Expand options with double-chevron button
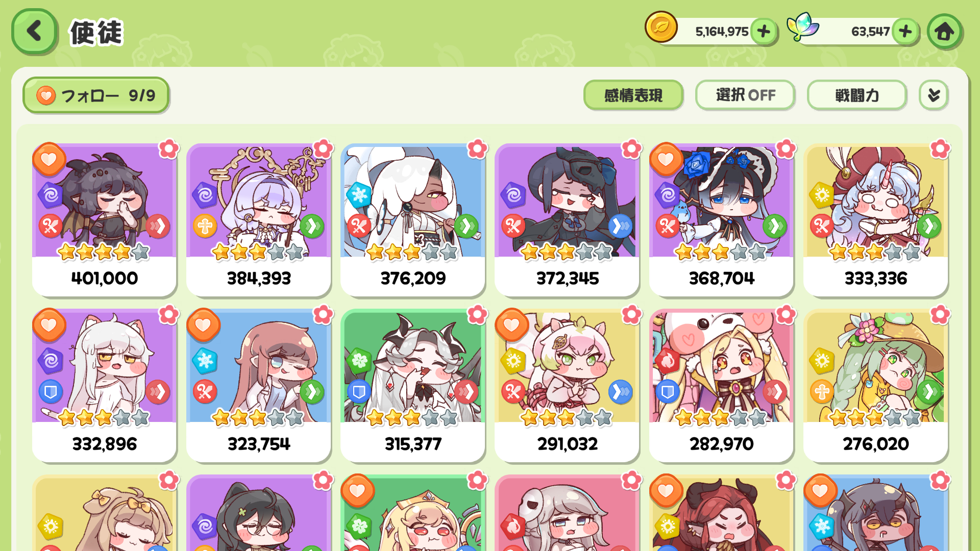This screenshot has height=551, width=980. pos(934,95)
